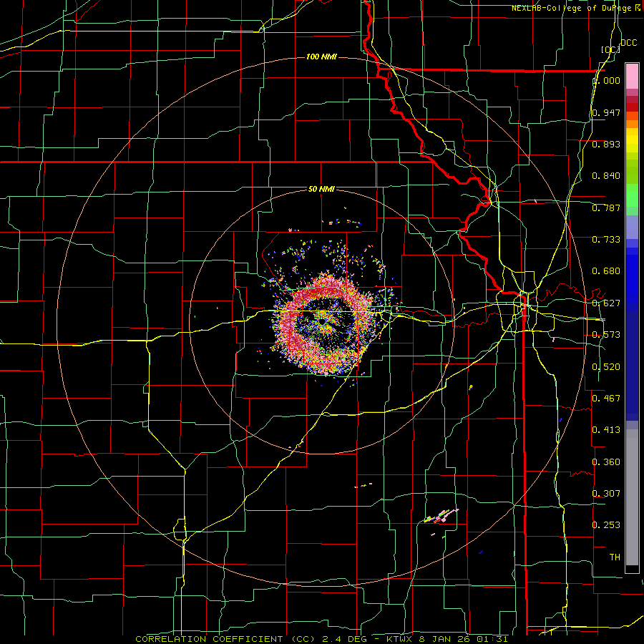The image size is (644, 644).
Task: Click the 50 NMI range ring label
Action: pos(321,189)
